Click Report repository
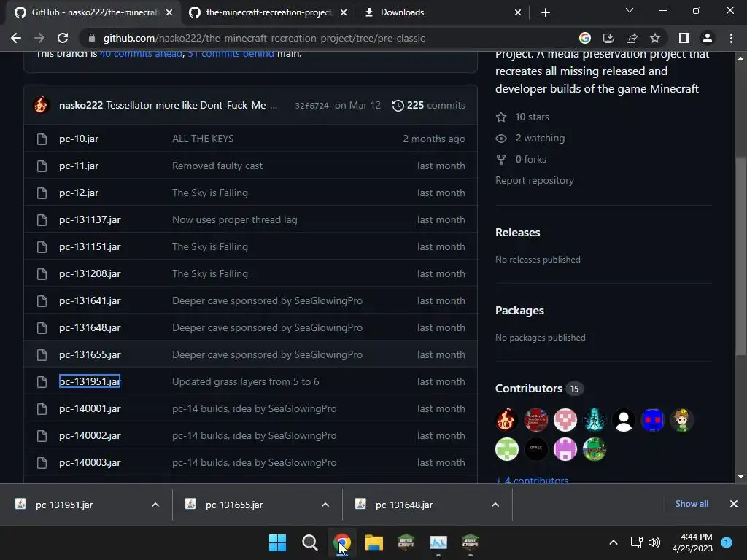747x560 pixels. [x=535, y=181]
